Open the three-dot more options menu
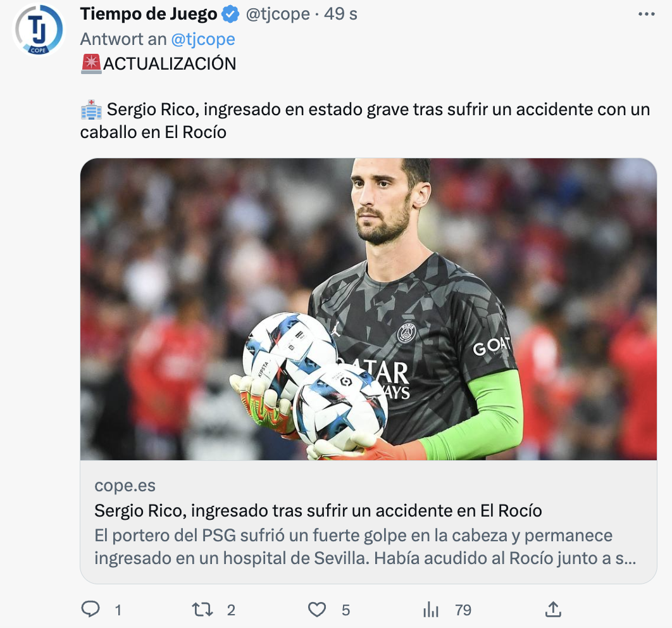This screenshot has height=628, width=672. pos(646,14)
